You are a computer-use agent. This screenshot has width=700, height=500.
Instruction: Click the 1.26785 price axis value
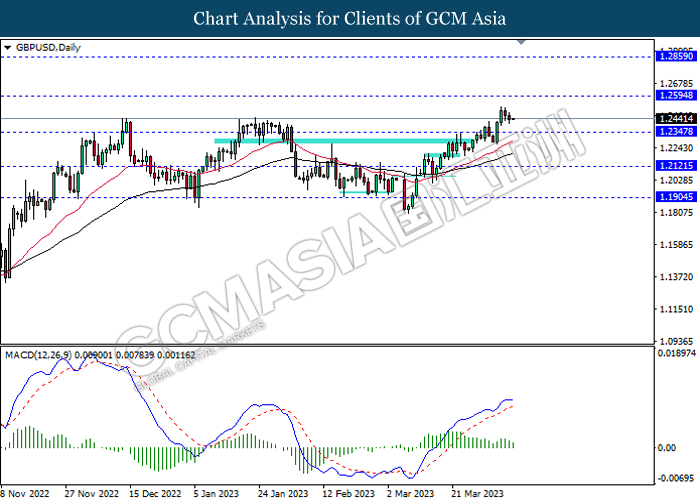coord(676,83)
